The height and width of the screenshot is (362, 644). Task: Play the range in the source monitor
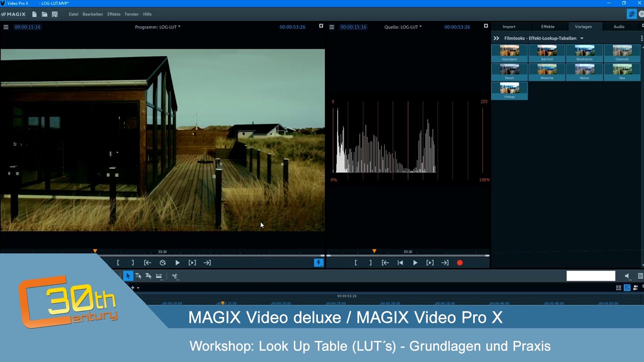click(x=430, y=262)
